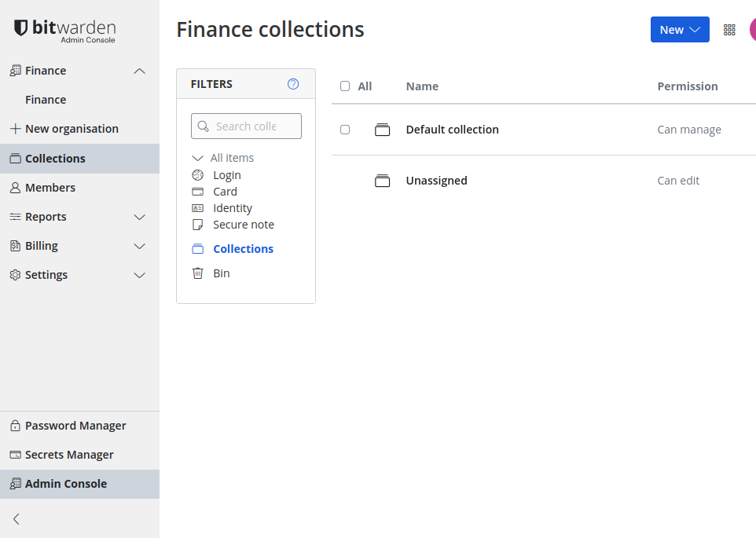Click the search magnifier icon
Image resolution: width=756 pixels, height=538 pixels.
point(204,126)
